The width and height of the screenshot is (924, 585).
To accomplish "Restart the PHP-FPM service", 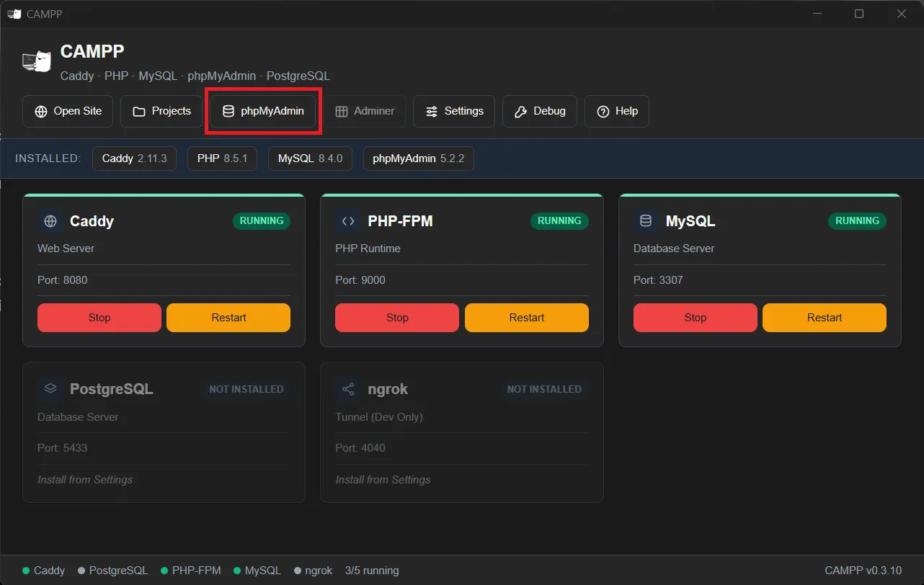I will point(527,318).
